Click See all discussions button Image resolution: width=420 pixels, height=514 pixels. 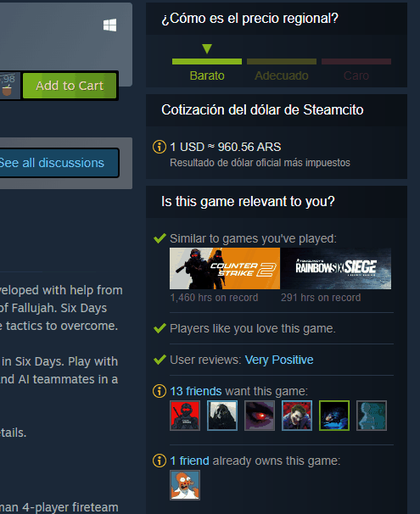pyautogui.click(x=56, y=163)
